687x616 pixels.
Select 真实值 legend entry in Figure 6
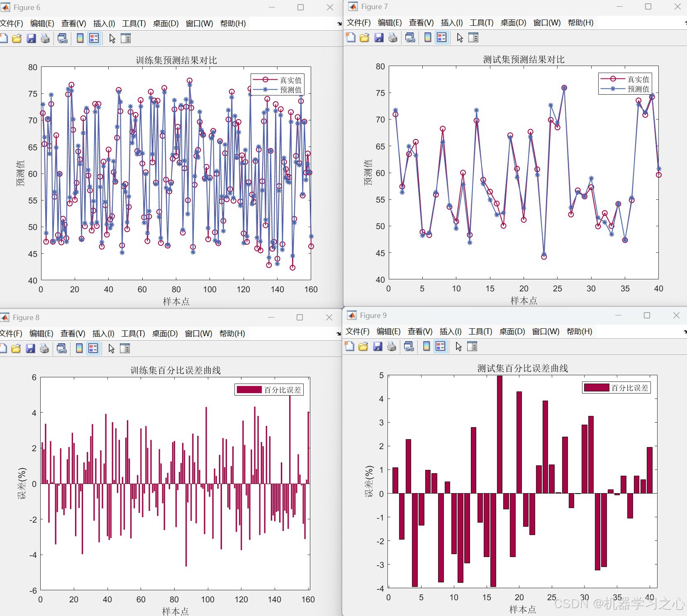click(x=278, y=80)
